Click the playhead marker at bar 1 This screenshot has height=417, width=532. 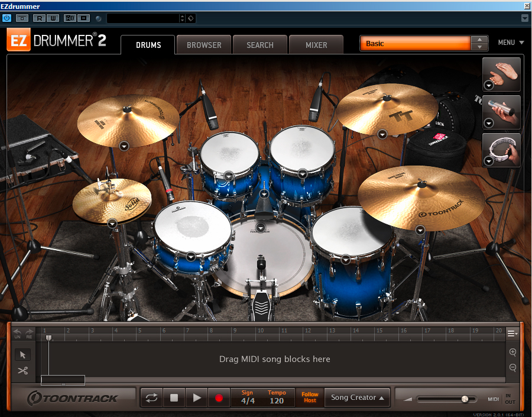coord(49,338)
